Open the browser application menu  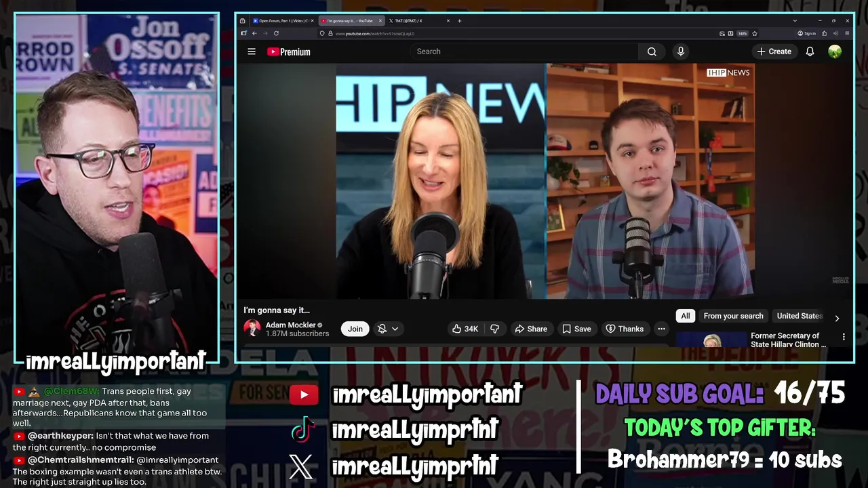(x=847, y=33)
